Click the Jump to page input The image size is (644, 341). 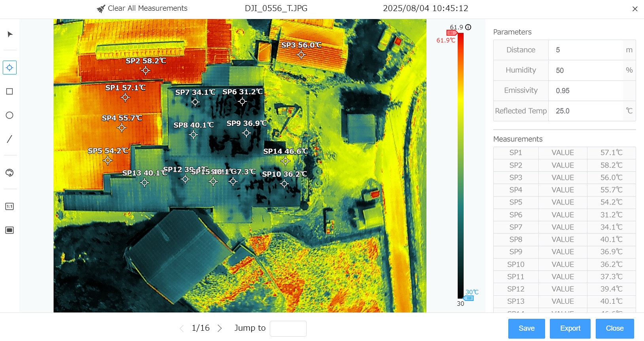point(288,328)
